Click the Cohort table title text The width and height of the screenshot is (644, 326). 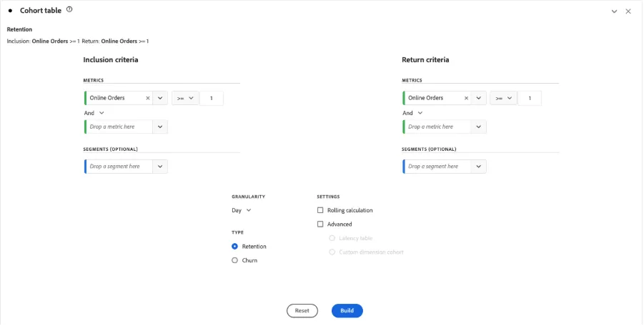pyautogui.click(x=41, y=11)
